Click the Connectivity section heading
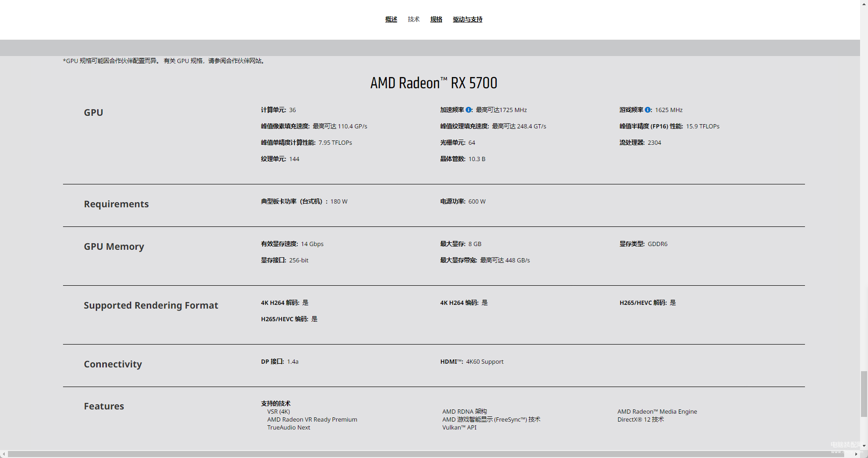Viewport: 868px width, 458px height. tap(113, 364)
